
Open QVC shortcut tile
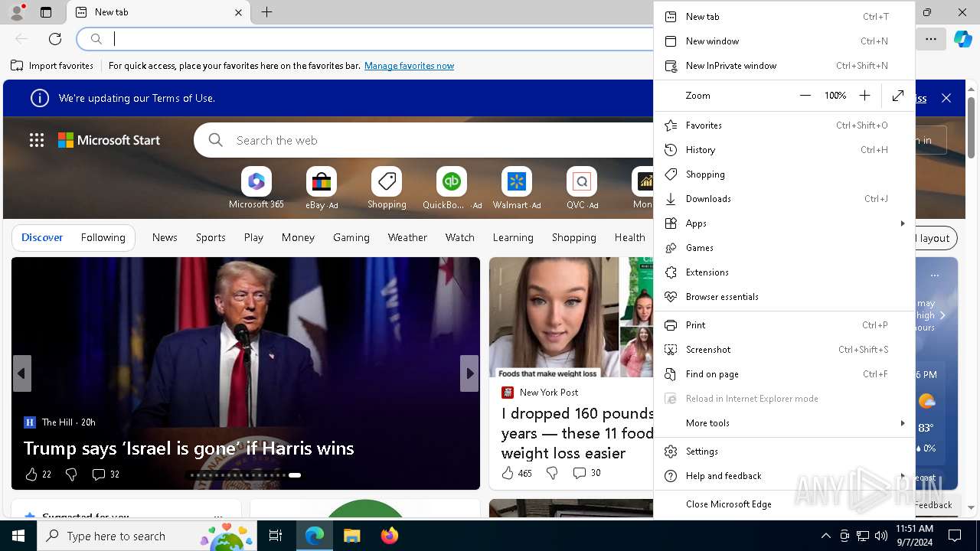(582, 188)
